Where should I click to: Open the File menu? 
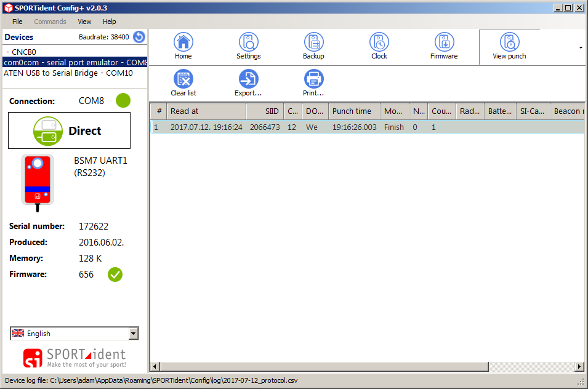tap(17, 22)
